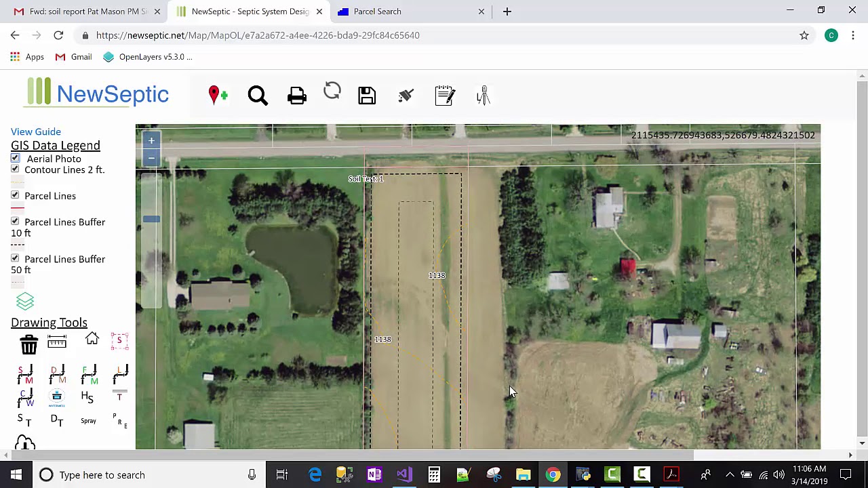Select the water well tool
The width and height of the screenshot is (868, 488).
point(57,398)
